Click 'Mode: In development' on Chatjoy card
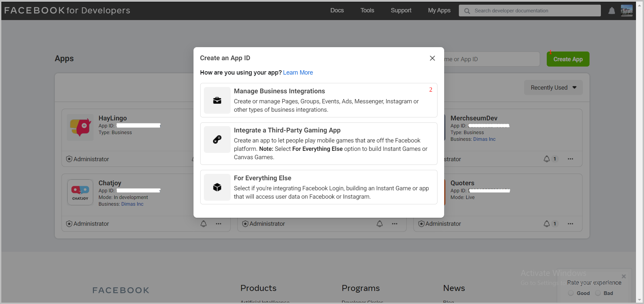The height and width of the screenshot is (304, 644). tap(123, 197)
